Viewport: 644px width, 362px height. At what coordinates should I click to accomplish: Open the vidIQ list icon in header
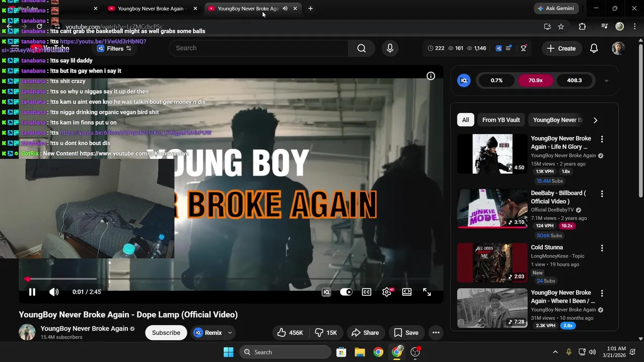[x=509, y=48]
